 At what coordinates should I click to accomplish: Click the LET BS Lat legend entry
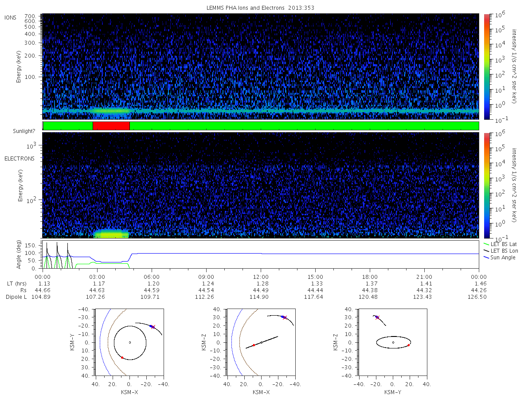pos(504,244)
